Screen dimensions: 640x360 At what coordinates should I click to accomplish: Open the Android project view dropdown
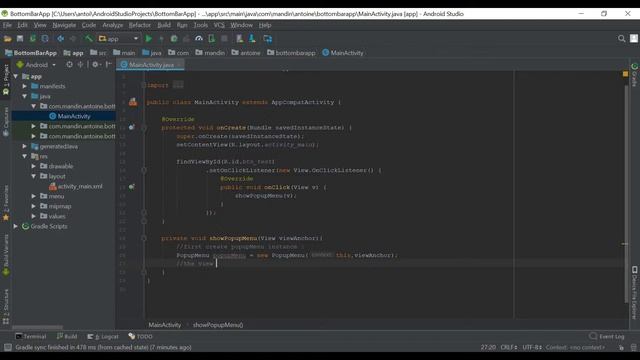coord(36,64)
